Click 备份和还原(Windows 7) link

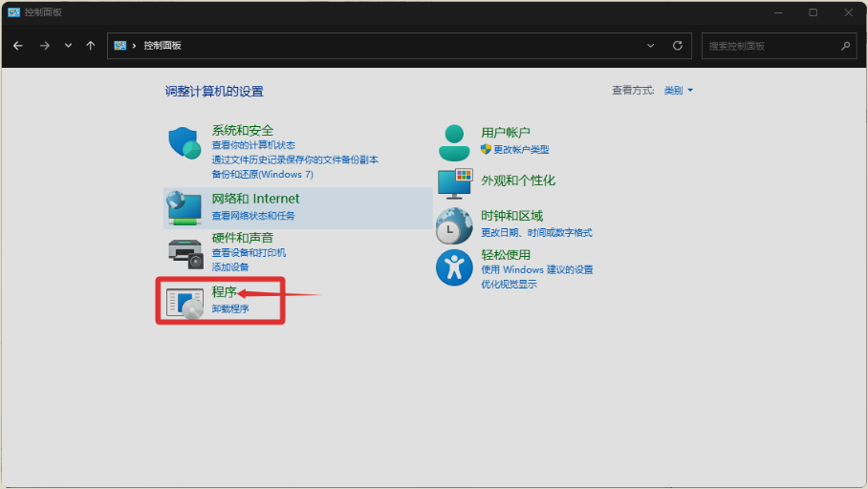point(262,175)
